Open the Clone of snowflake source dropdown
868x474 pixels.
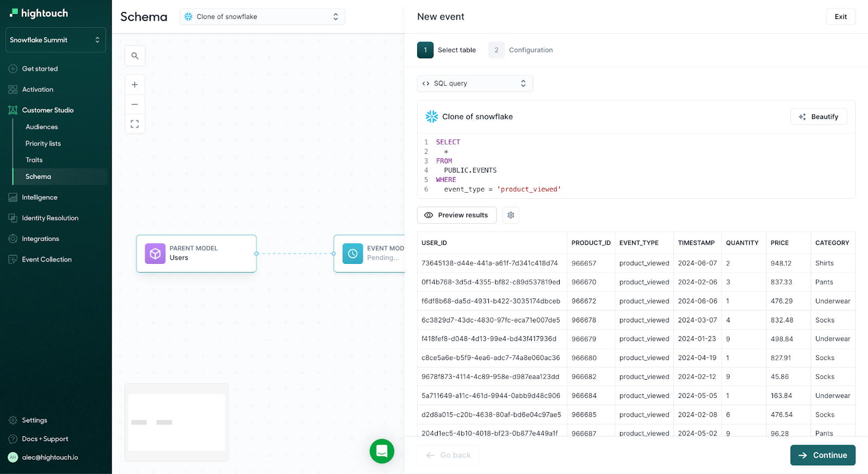pyautogui.click(x=262, y=17)
